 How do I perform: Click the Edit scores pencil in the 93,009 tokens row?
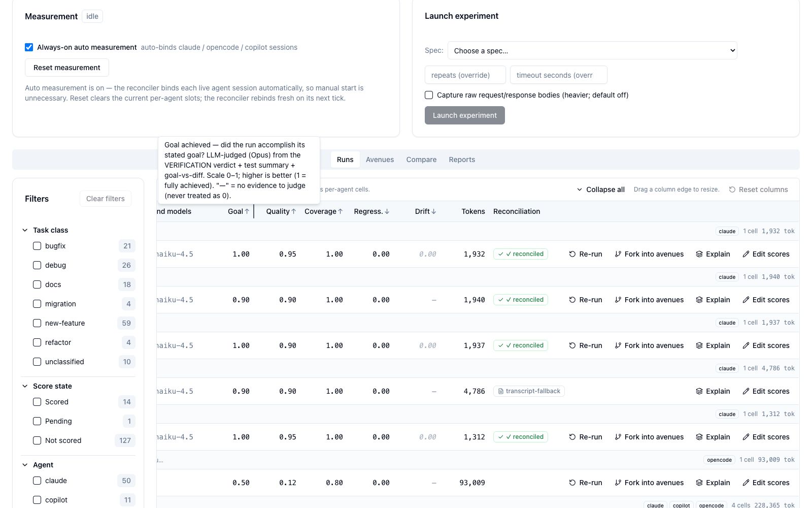pos(746,483)
